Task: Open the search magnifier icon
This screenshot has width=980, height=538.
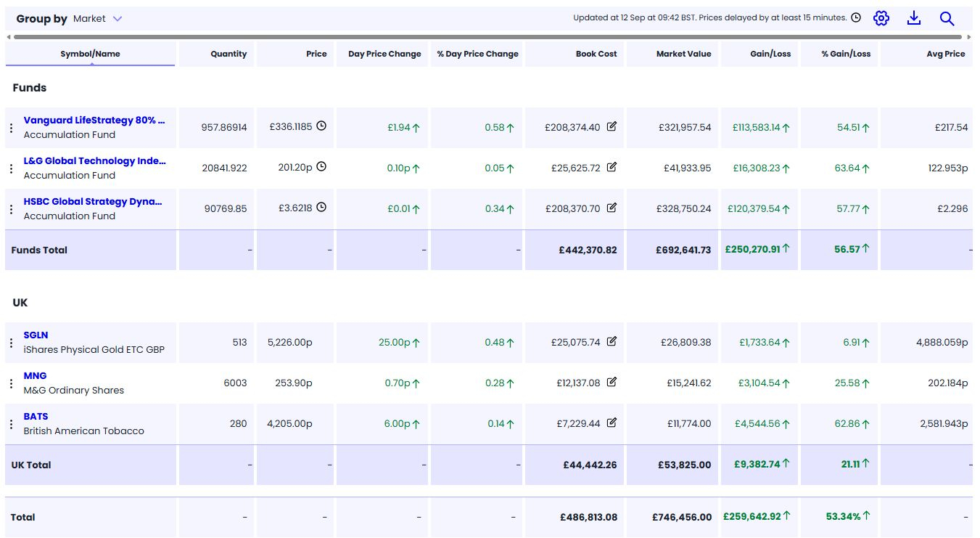Action: 947,18
